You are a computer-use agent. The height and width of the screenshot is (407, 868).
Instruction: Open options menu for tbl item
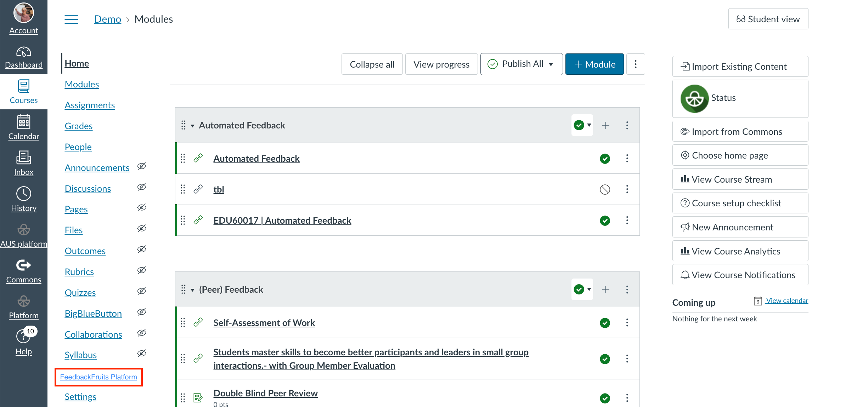pyautogui.click(x=627, y=189)
